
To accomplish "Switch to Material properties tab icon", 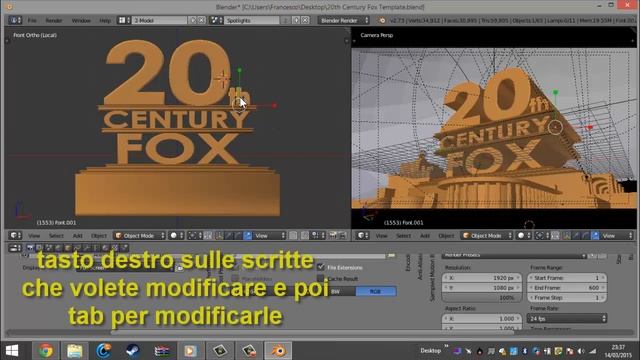I will click(x=105, y=248).
